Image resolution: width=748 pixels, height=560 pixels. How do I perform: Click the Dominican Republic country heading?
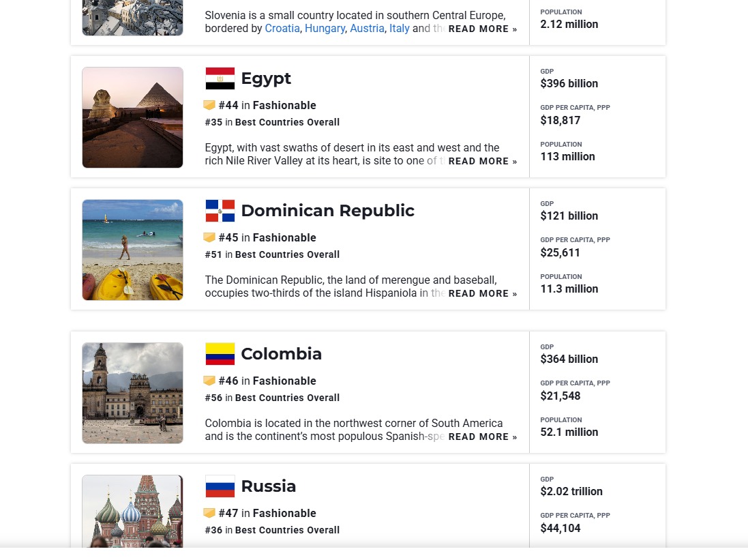[327, 211]
